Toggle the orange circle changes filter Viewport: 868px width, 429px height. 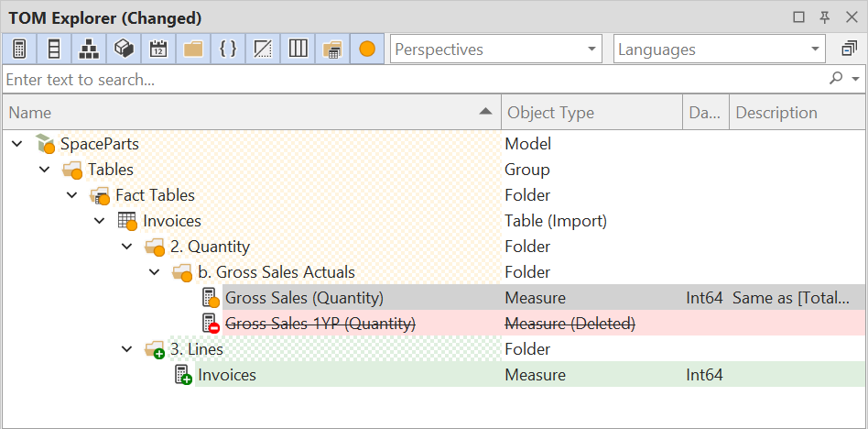pos(367,49)
